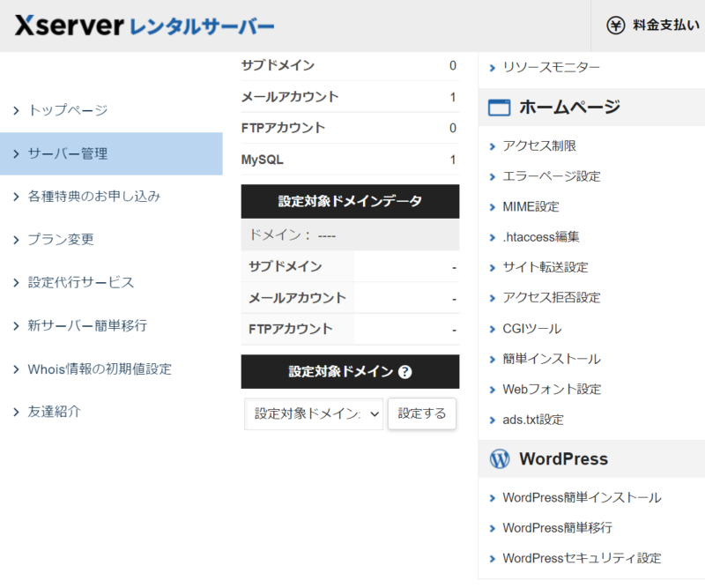
Task: Click the FTPアカウント label with value 0
Action: coord(283,128)
